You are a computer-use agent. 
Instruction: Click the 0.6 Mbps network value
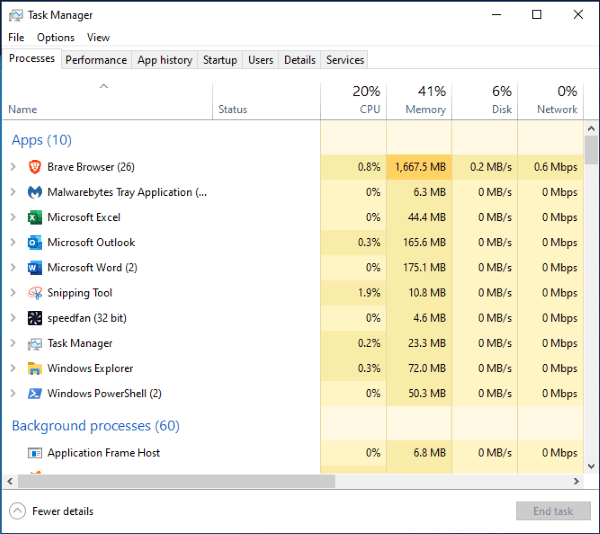556,167
